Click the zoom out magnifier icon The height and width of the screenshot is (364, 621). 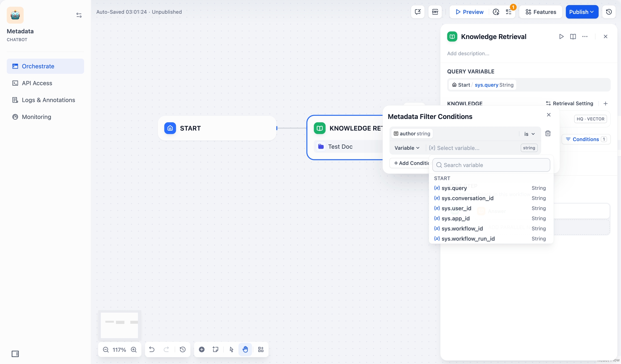tap(106, 349)
